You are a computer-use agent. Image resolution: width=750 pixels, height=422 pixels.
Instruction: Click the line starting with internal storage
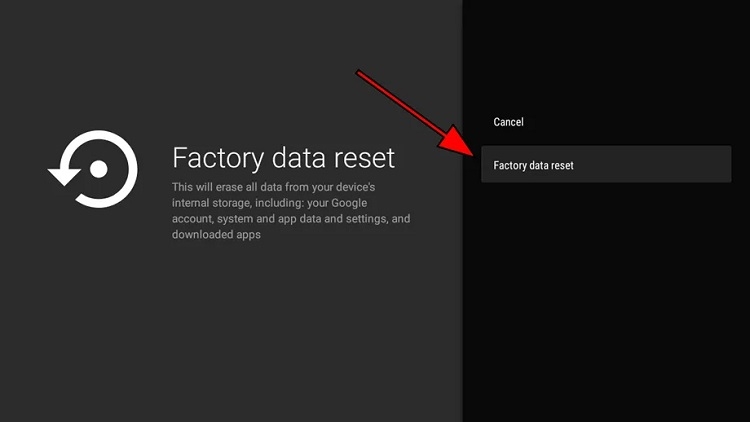click(284, 203)
